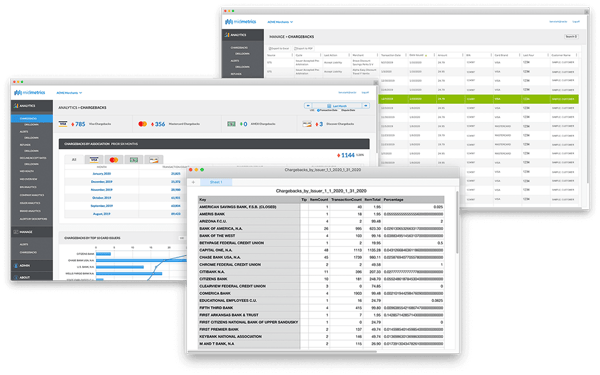
Task: Open the November 2019 month link
Action: pyautogui.click(x=102, y=190)
